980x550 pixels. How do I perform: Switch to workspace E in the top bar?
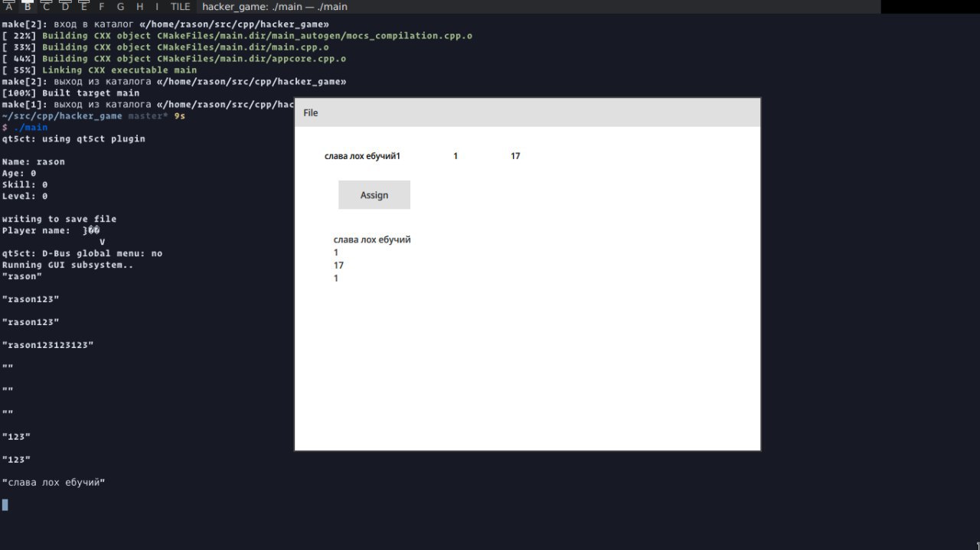click(x=84, y=7)
